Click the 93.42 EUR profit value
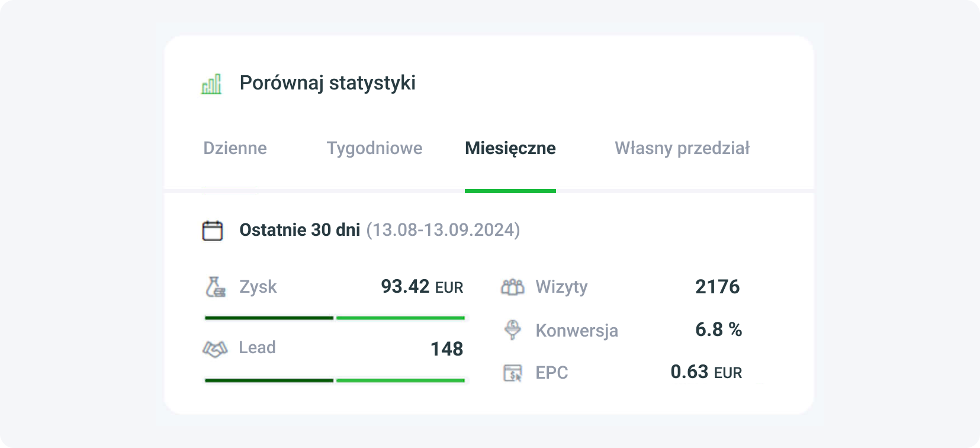Image resolution: width=980 pixels, height=448 pixels. [422, 287]
